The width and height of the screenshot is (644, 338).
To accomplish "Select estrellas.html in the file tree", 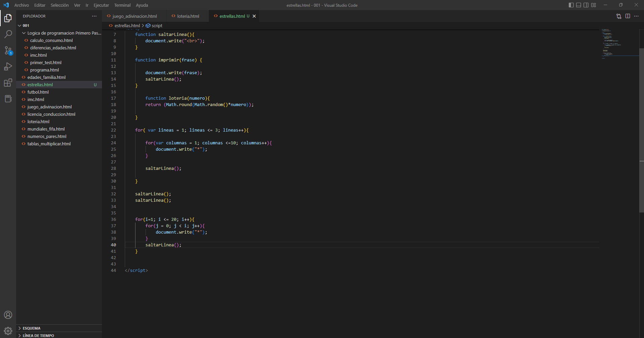I will (x=59, y=85).
